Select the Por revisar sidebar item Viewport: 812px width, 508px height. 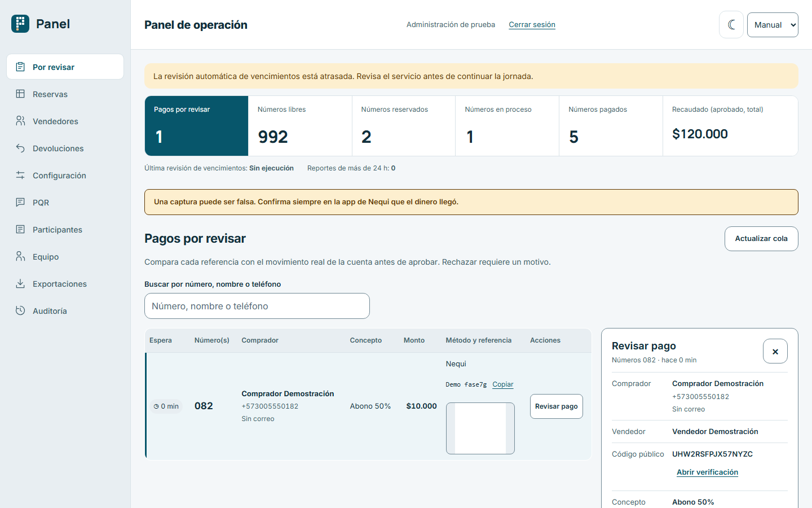(x=65, y=67)
